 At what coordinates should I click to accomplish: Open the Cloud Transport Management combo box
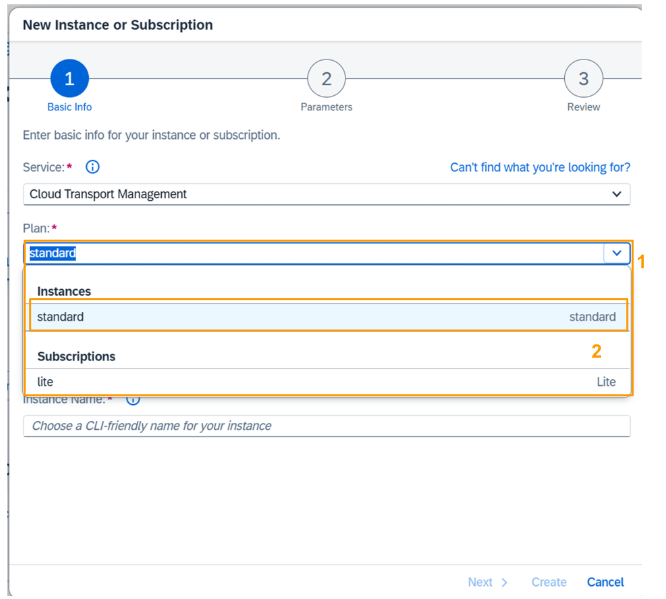[327, 194]
